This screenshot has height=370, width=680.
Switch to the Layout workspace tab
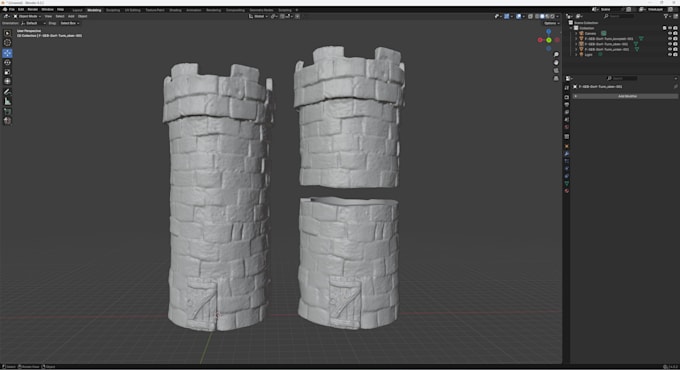78,10
